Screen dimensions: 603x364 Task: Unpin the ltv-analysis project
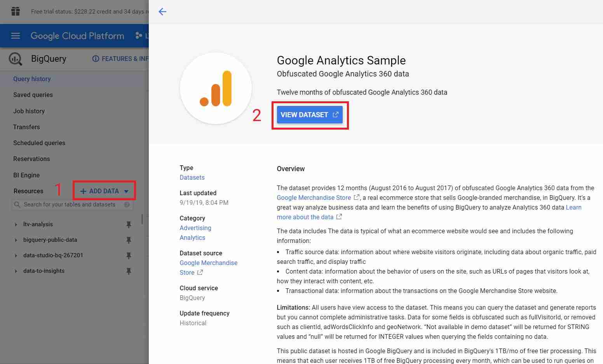pos(129,224)
